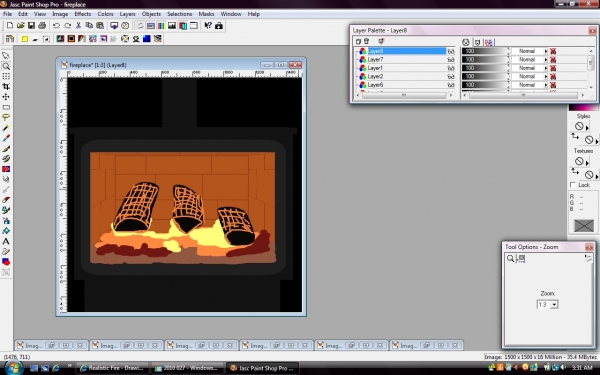The image size is (600, 375).
Task: Click the Copy icon
Action: pyautogui.click(x=89, y=26)
